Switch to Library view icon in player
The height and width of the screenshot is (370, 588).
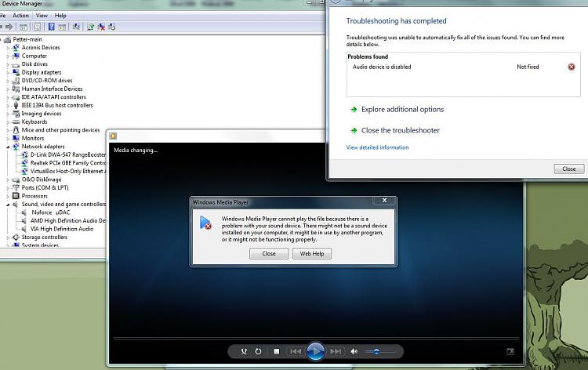[x=510, y=352]
